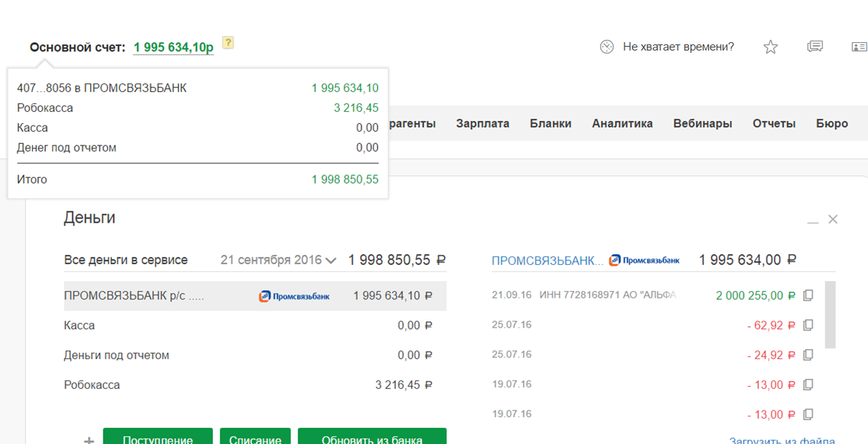
Task: Click the favorites star icon
Action: click(771, 47)
